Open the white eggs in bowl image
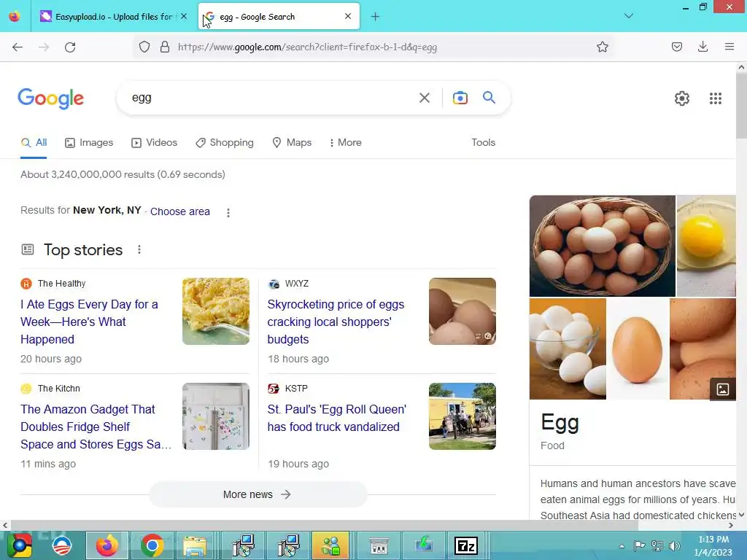Viewport: 747px width, 560px height. coord(568,349)
